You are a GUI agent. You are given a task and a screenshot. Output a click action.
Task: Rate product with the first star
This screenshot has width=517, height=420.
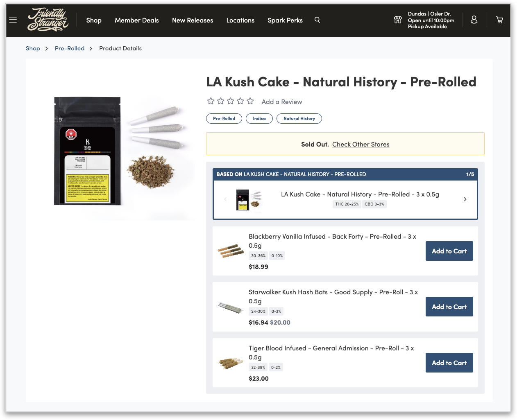pyautogui.click(x=211, y=101)
